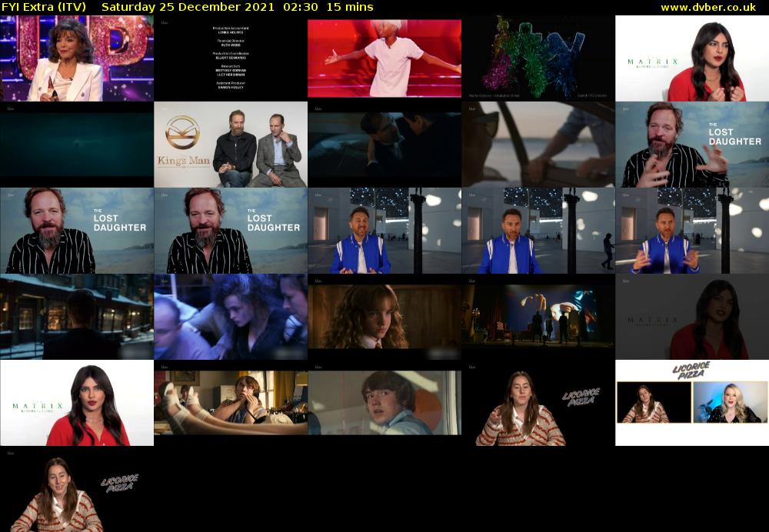Screen dimensions: 769x532
Task: Click the 'Saturday 25 December 2021' date text
Action: click(188, 8)
